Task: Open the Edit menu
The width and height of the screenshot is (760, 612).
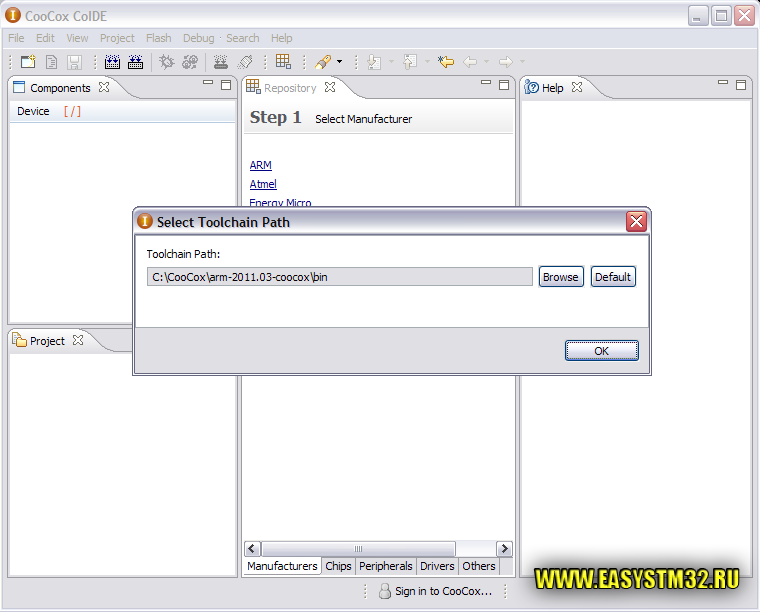Action: click(45, 38)
